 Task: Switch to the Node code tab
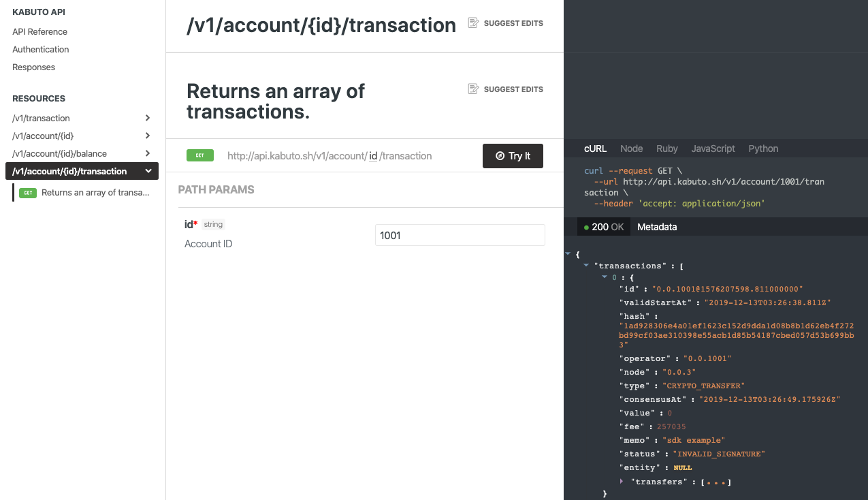tap(631, 149)
